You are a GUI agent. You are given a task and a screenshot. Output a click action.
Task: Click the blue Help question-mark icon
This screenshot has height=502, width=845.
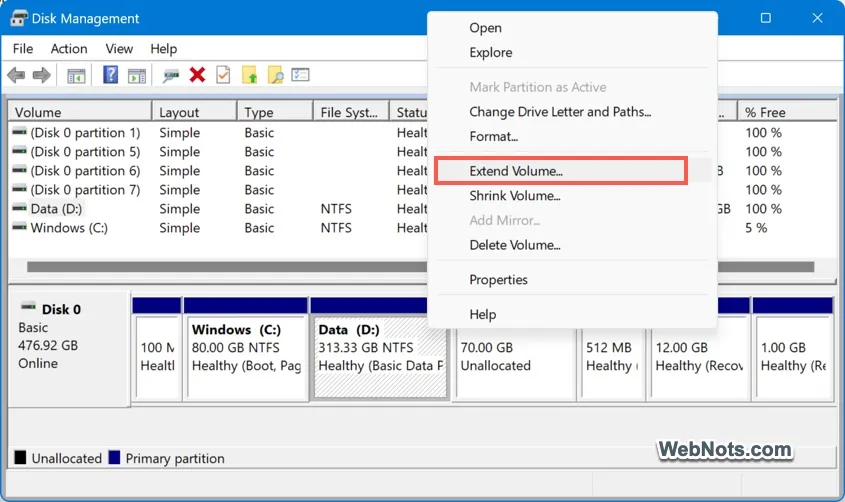coord(110,74)
